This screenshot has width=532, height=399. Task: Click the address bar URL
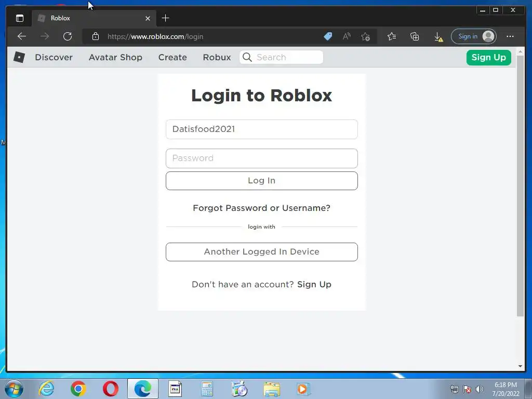point(155,37)
